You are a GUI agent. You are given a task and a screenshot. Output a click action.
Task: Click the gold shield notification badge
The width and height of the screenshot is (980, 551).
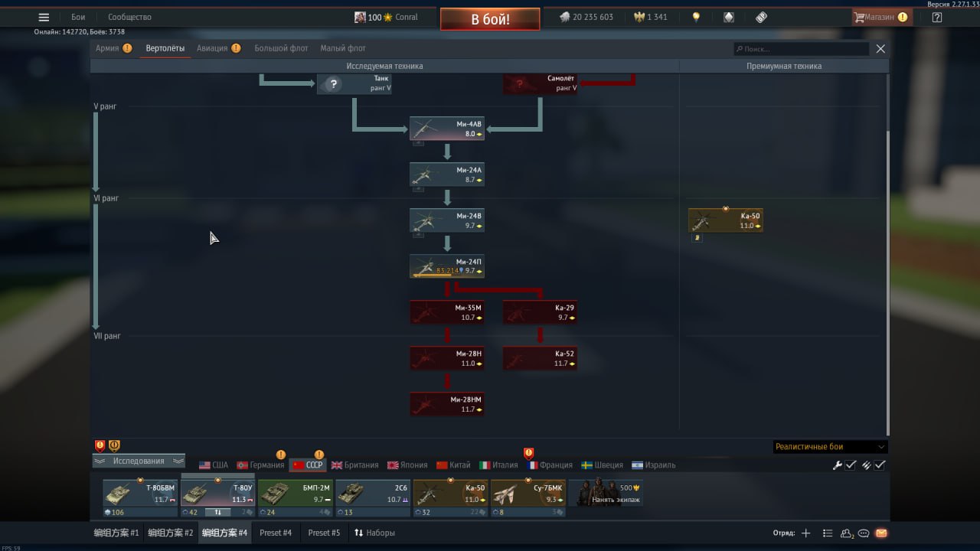point(114,445)
